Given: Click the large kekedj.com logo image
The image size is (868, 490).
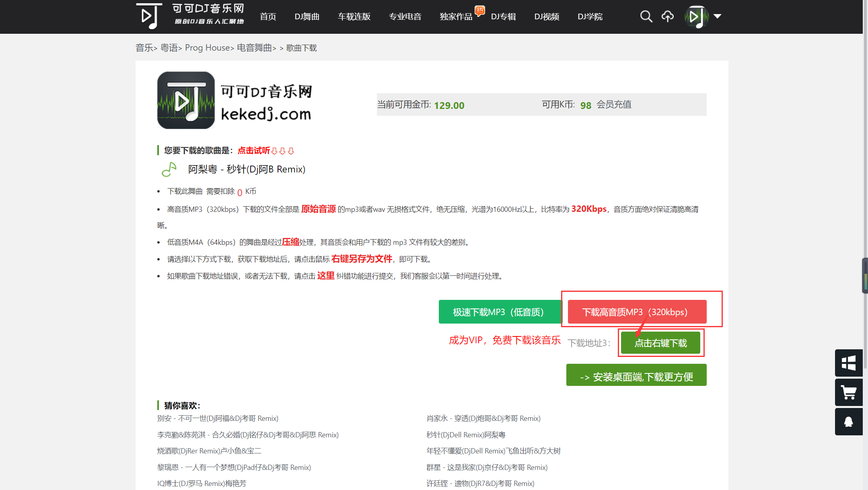Looking at the screenshot, I should tap(234, 100).
